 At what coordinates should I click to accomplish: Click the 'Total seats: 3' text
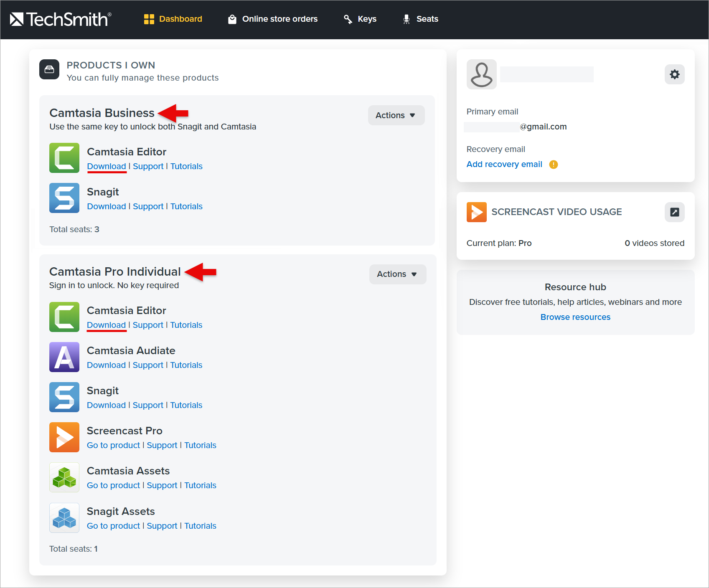(x=74, y=230)
